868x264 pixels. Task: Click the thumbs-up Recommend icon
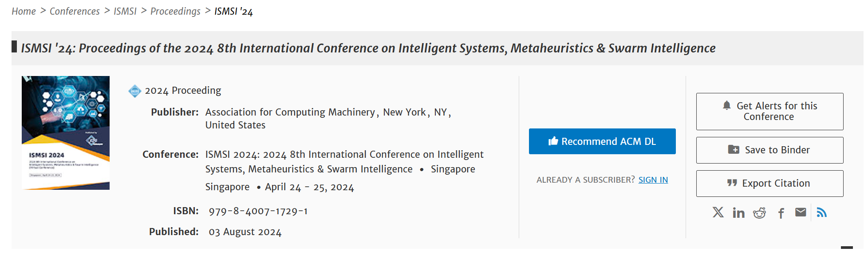(553, 141)
